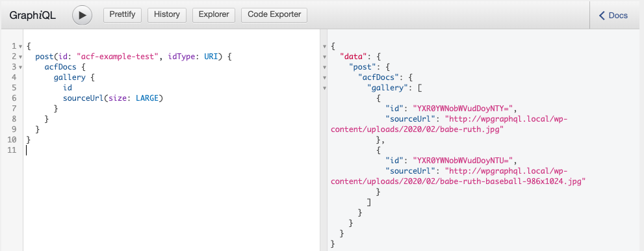Viewport: 644px width, 251px height.
Task: Click line number 10 in the gutter
Action: 12,140
